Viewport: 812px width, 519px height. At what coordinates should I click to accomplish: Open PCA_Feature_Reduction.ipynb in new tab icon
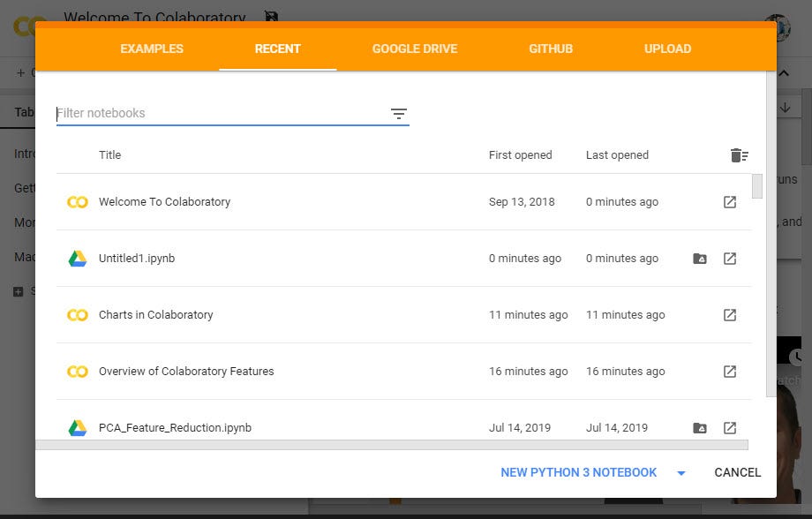pyautogui.click(x=730, y=428)
